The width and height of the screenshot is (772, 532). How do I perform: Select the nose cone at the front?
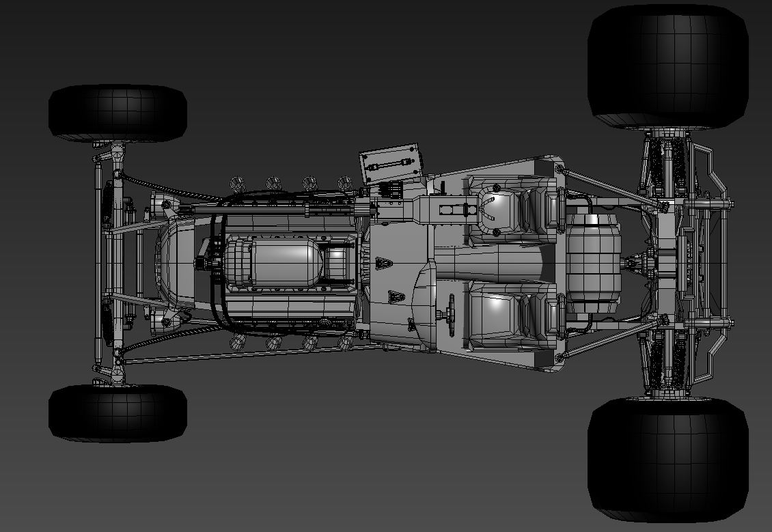coord(181,265)
